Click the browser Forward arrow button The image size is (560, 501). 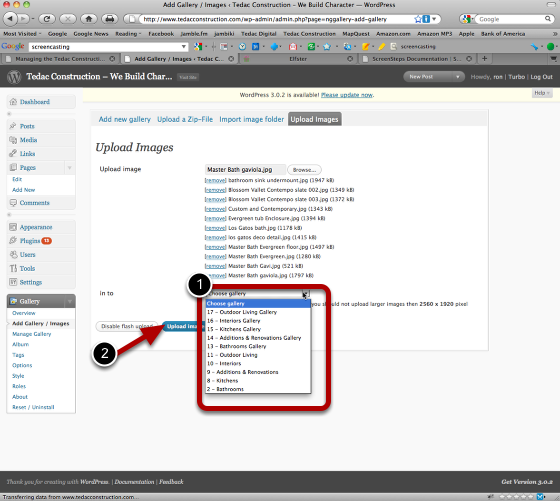click(24, 19)
